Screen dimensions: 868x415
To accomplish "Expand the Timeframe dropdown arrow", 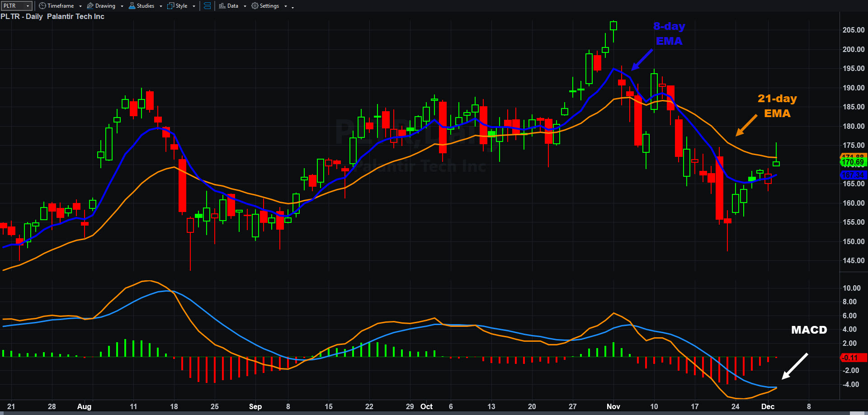I will tap(80, 6).
